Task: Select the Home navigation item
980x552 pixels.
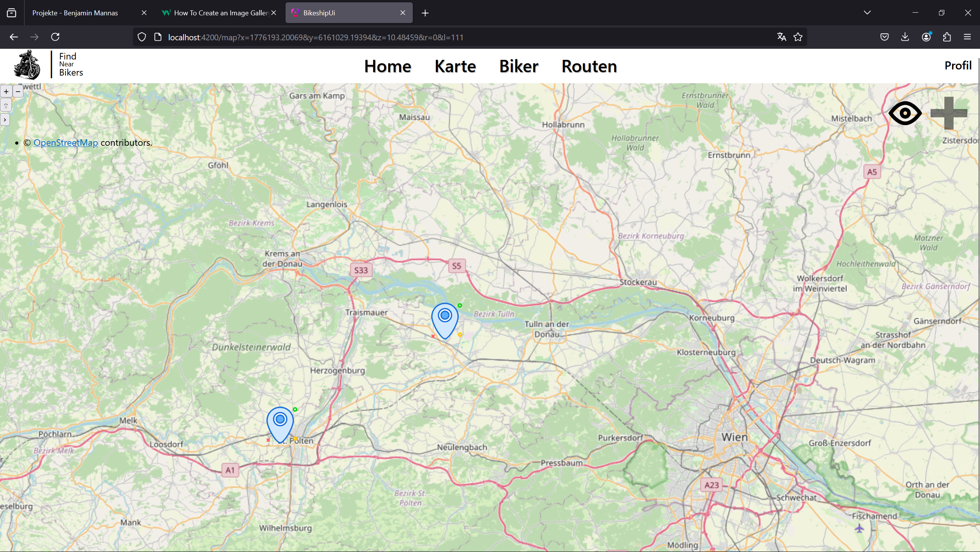Action: tap(388, 65)
